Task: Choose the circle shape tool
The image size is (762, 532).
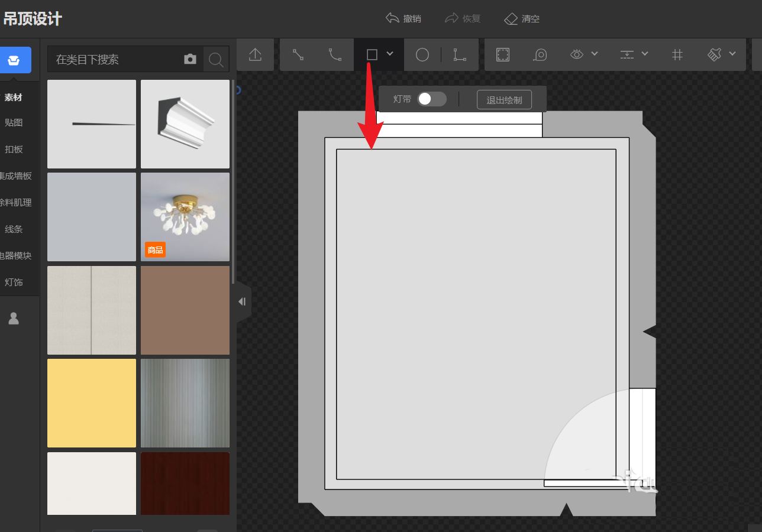Action: pyautogui.click(x=422, y=55)
